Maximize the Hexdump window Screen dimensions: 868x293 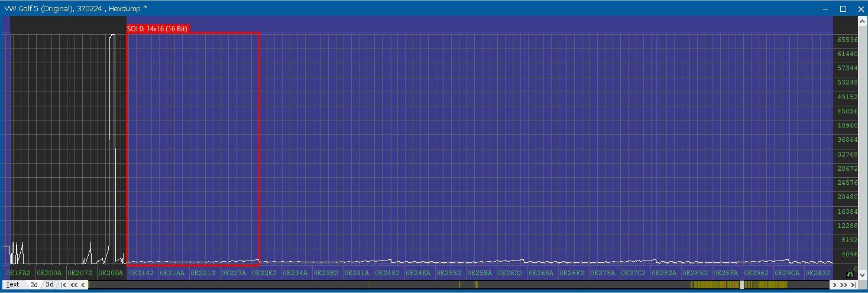click(x=843, y=8)
